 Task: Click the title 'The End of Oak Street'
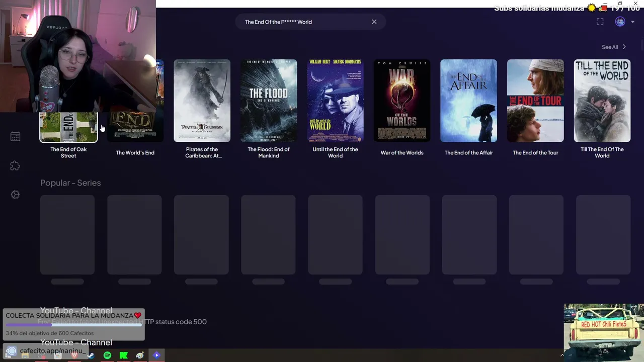(x=68, y=152)
